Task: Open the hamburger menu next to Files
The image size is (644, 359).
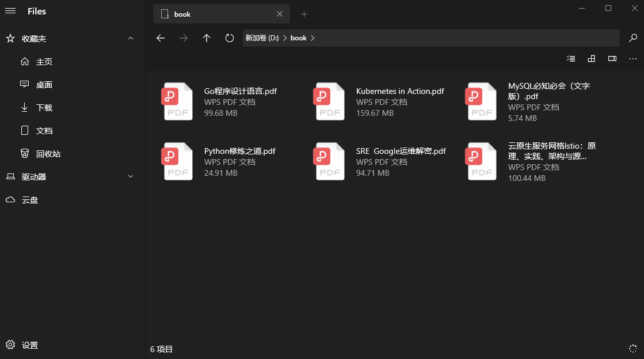Action: click(x=10, y=11)
